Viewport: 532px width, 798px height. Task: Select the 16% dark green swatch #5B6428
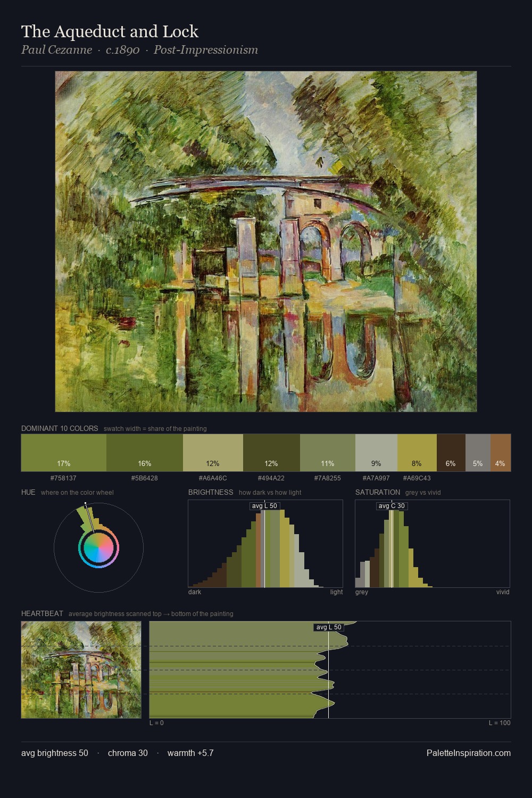[145, 453]
